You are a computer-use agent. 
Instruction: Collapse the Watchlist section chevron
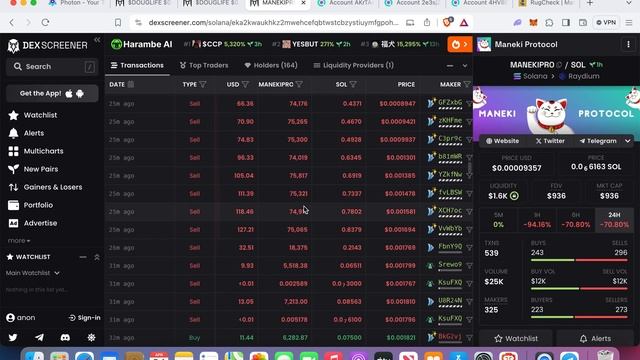(x=97, y=257)
